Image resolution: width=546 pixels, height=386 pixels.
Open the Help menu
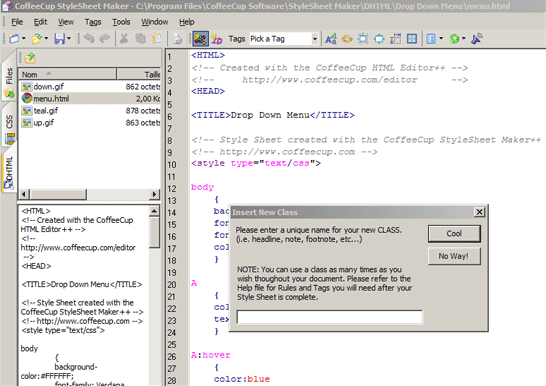(x=187, y=22)
